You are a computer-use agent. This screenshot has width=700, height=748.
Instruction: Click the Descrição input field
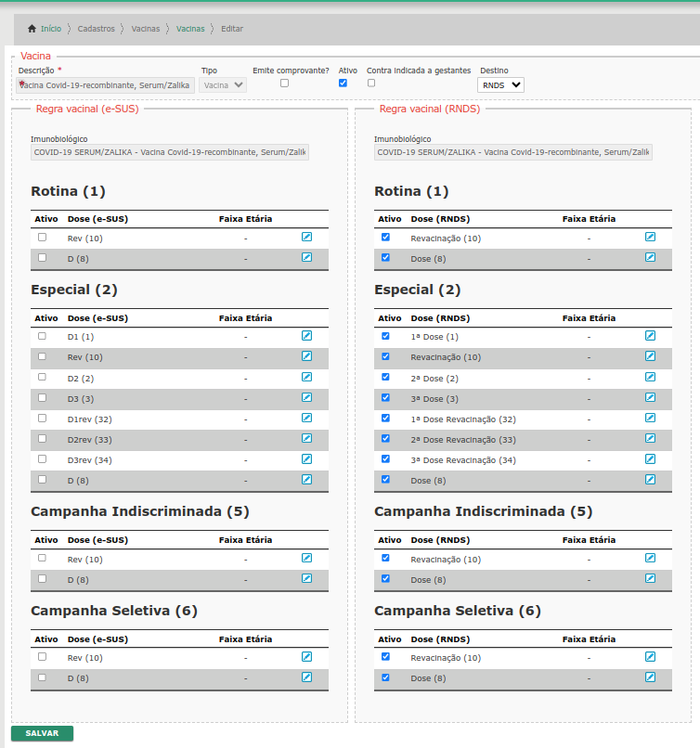[x=106, y=84]
